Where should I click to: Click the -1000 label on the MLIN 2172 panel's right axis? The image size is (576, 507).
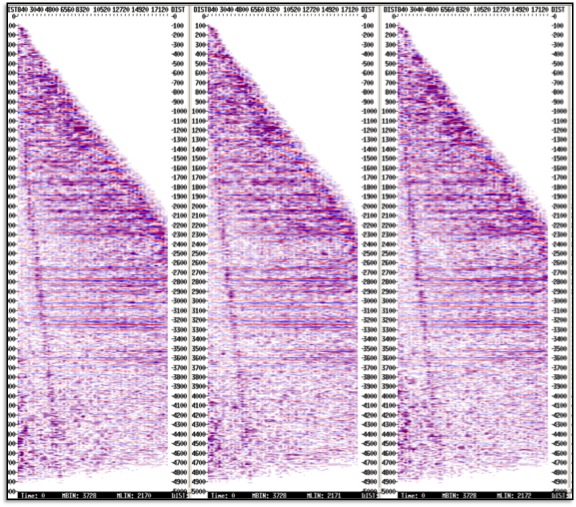(x=559, y=111)
